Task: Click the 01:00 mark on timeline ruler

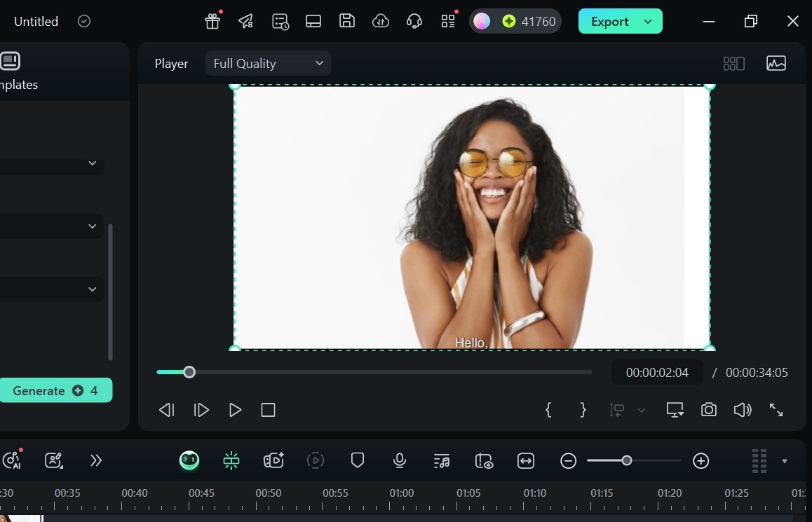Action: [402, 493]
